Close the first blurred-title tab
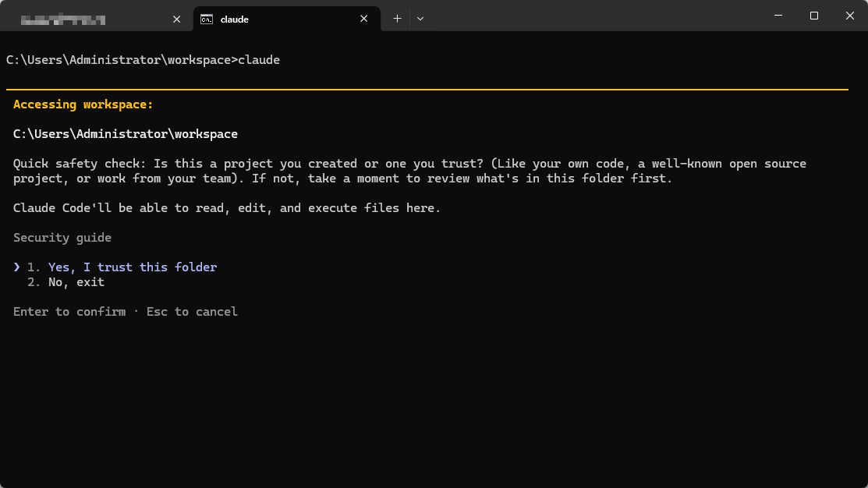The height and width of the screenshot is (488, 868). (x=176, y=19)
